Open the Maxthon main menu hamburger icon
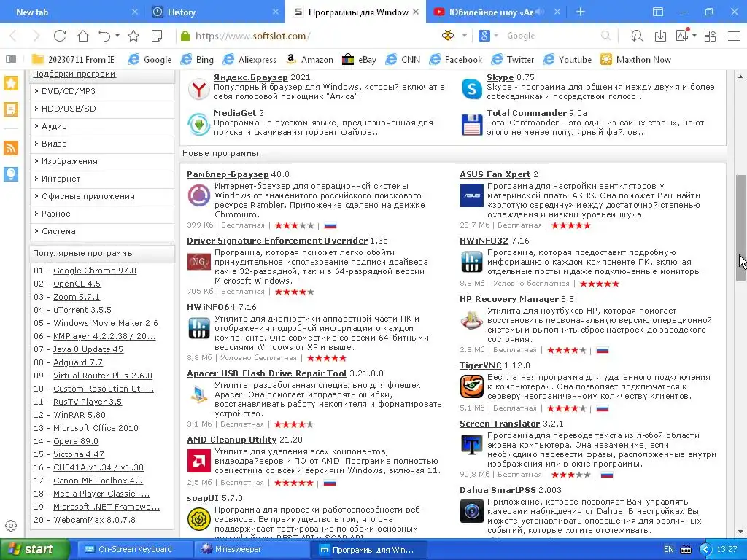This screenshot has width=747, height=560. point(734,36)
